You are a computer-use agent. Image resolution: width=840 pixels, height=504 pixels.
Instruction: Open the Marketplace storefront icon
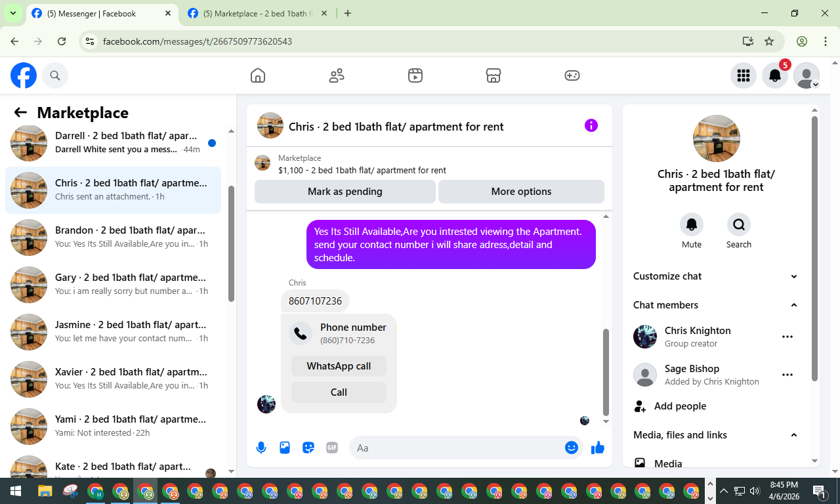[493, 75]
